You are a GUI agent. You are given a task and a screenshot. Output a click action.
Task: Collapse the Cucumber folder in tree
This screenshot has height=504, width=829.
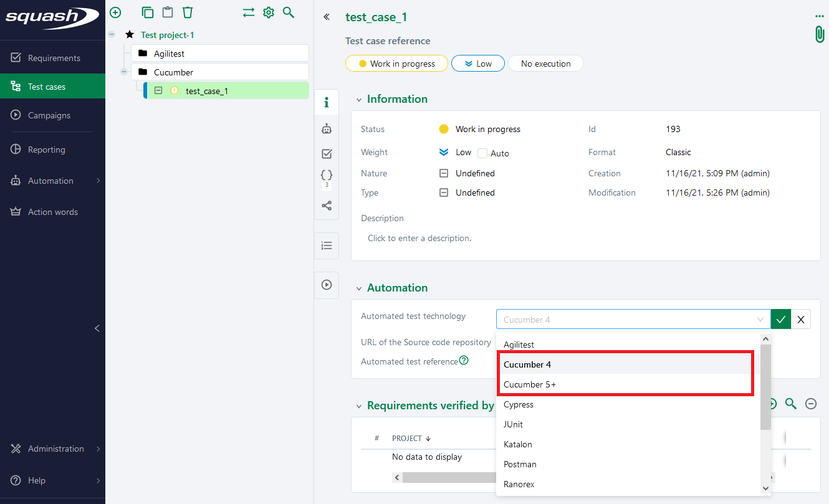[123, 72]
